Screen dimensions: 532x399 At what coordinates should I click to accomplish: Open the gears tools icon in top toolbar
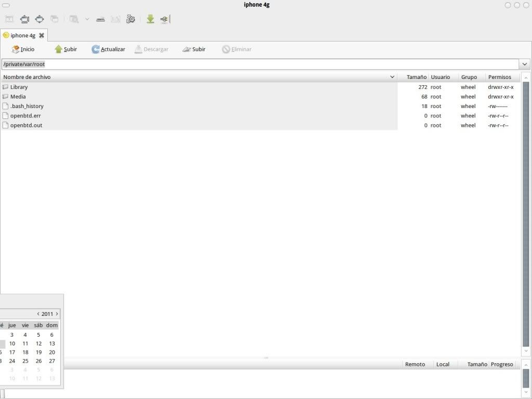130,19
